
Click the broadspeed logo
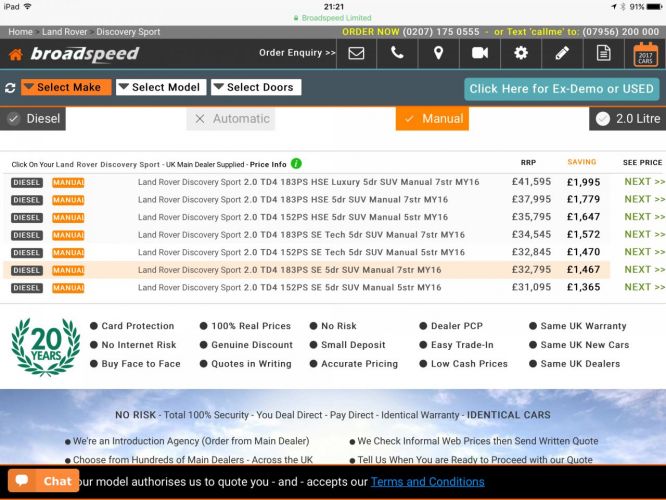pos(85,54)
